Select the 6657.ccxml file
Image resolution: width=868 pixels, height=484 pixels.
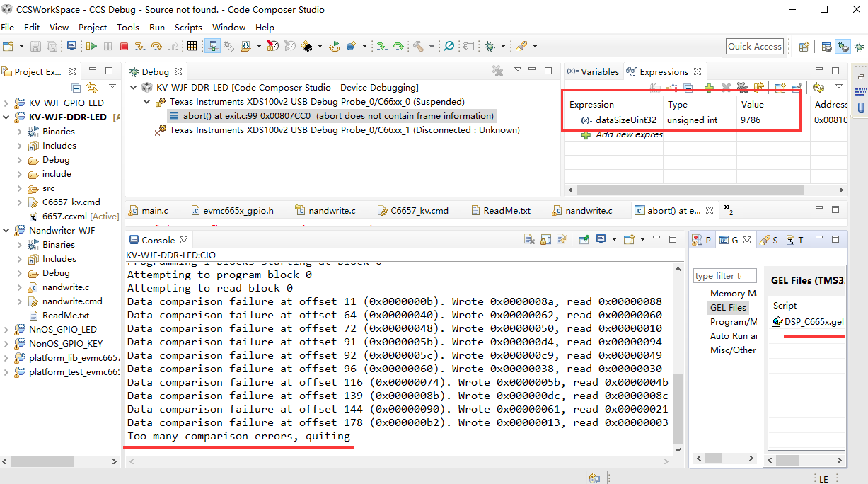tap(74, 217)
